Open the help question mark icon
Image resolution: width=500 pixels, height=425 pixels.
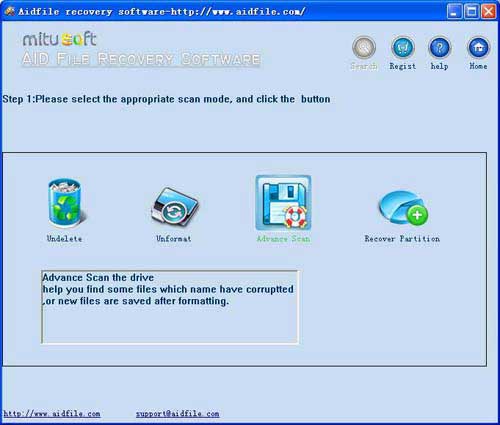click(440, 48)
